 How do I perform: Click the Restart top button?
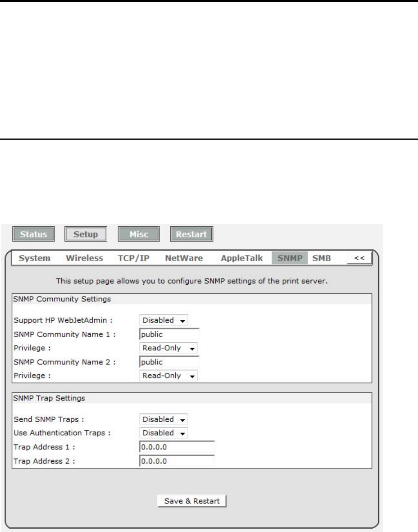point(191,234)
